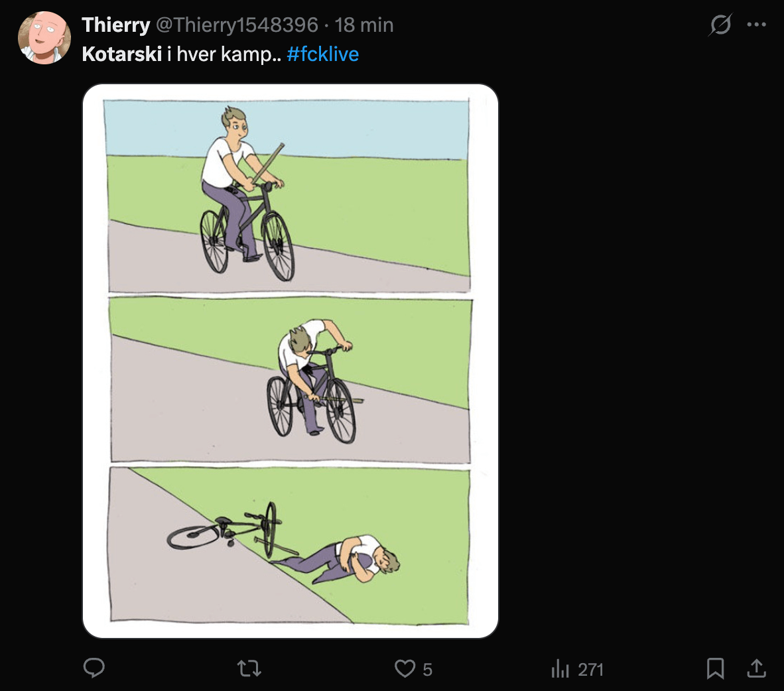Open the #fcklive hashtag link

click(x=322, y=54)
